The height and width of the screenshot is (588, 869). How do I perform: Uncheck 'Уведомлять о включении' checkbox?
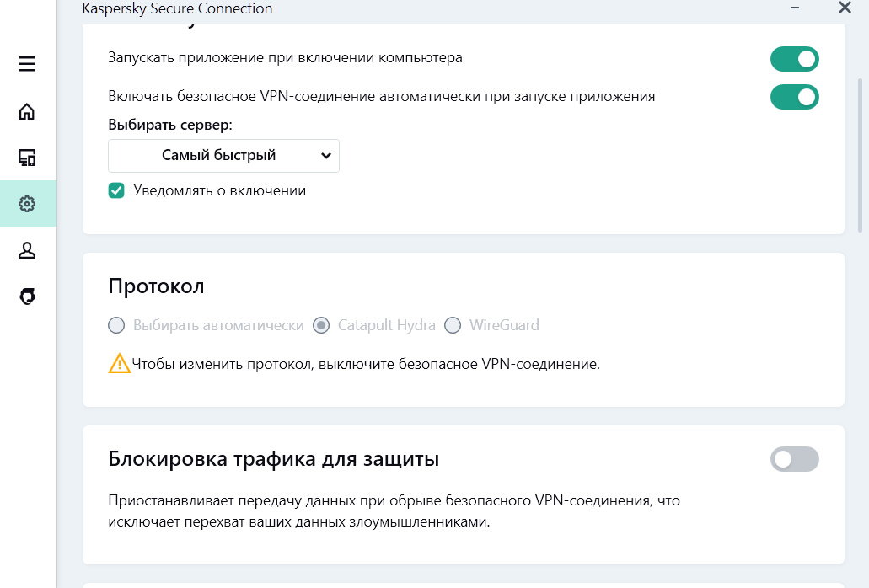coord(116,190)
